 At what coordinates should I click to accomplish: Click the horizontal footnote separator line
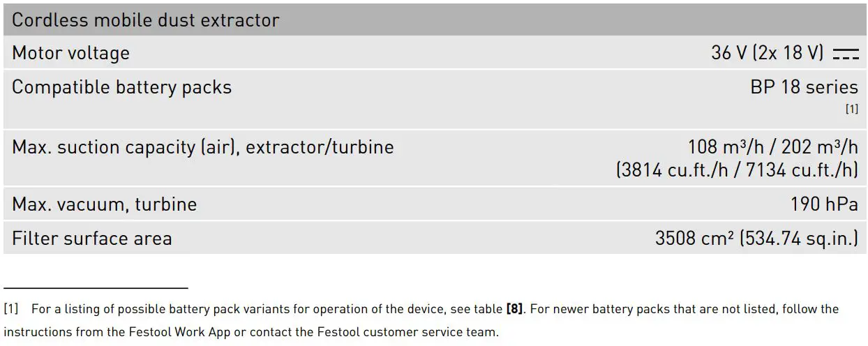(96, 287)
